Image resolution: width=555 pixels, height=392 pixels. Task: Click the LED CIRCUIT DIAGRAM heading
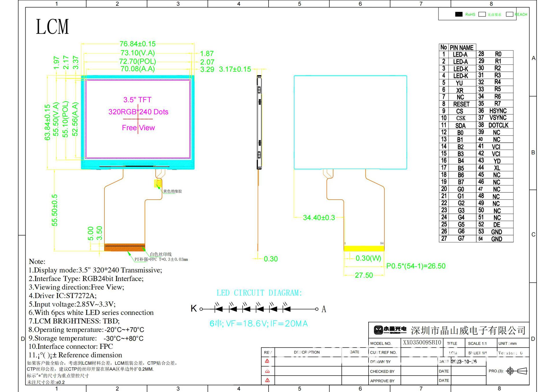(259, 293)
